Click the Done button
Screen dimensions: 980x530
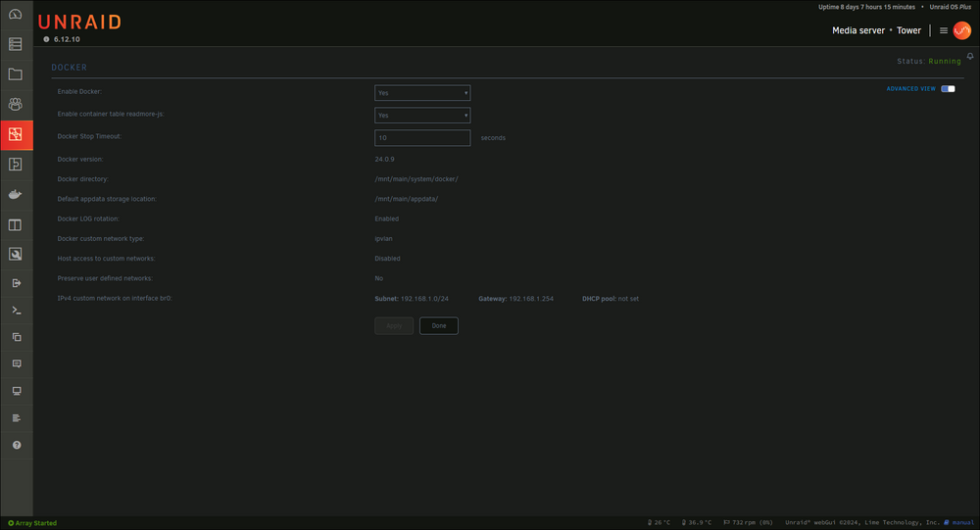[x=439, y=325]
